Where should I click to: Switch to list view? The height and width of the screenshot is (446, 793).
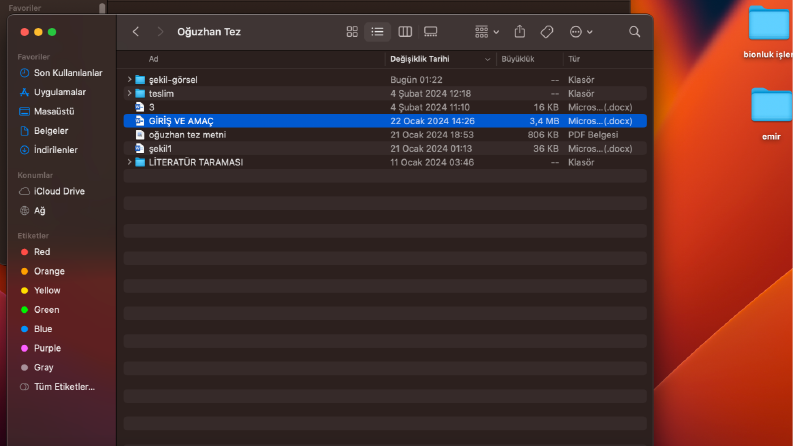pos(377,32)
